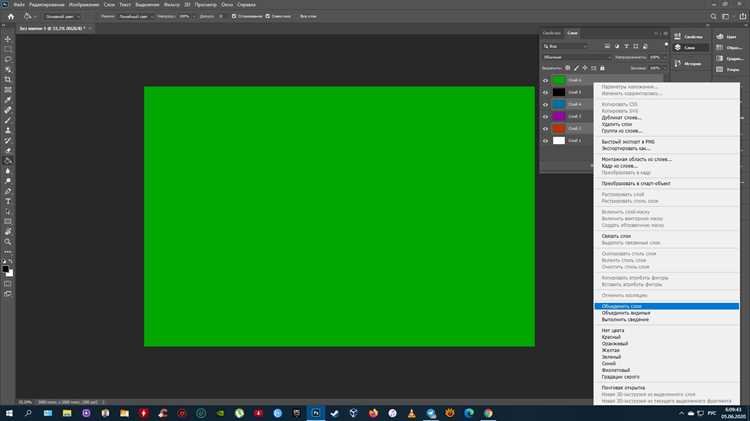Toggle the Contiguous (Смежные) checkbox
This screenshot has width=750, height=421.
click(x=268, y=16)
